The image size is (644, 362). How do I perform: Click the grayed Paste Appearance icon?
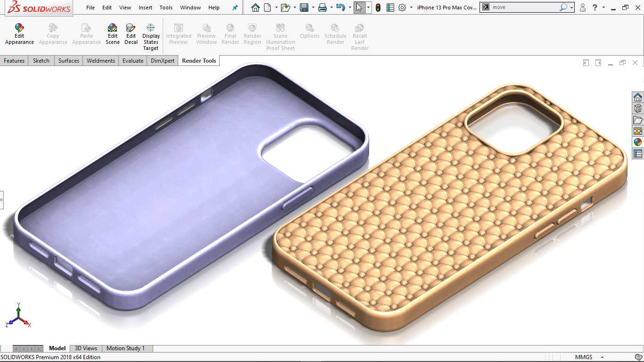(x=86, y=28)
